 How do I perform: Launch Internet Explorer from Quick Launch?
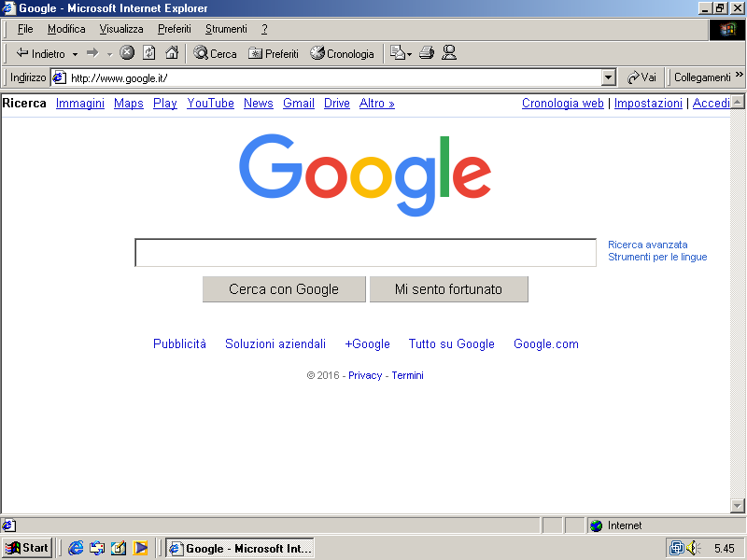pos(76,548)
